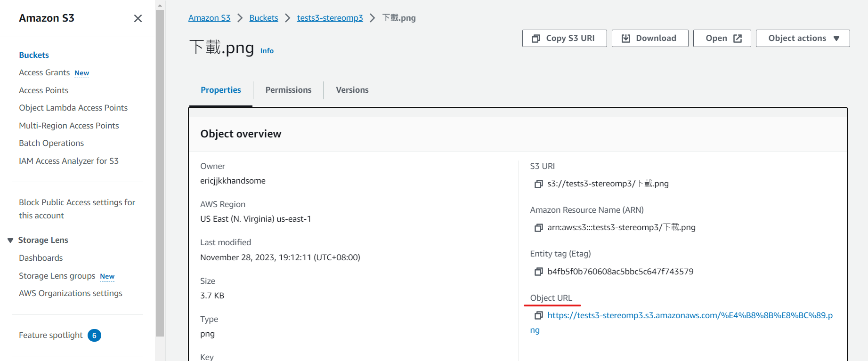The width and height of the screenshot is (868, 361).
Task: Show Info for 下載.png
Action: coord(267,51)
